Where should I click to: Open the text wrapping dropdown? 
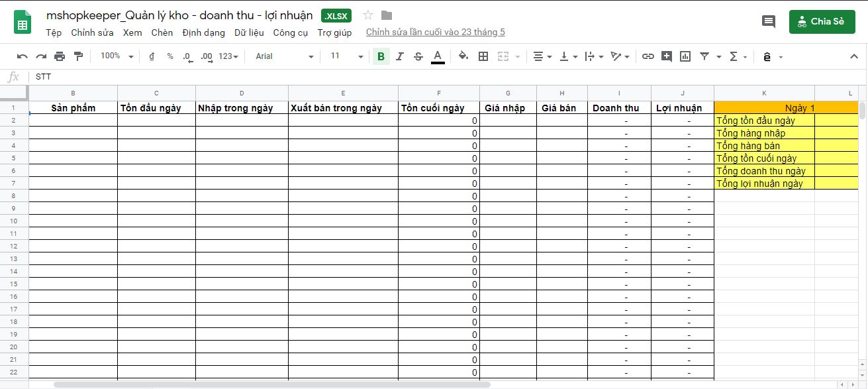tap(595, 57)
